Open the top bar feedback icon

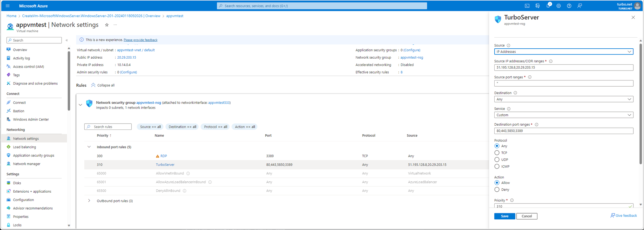pyautogui.click(x=580, y=6)
